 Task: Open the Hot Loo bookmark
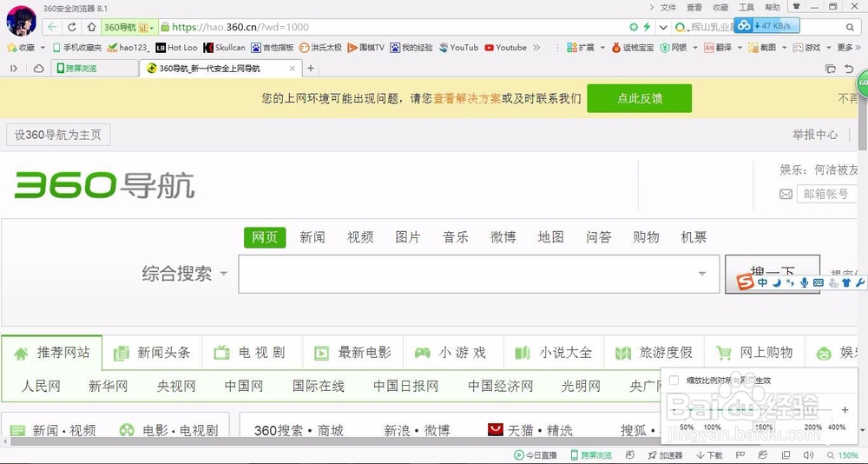pyautogui.click(x=176, y=48)
